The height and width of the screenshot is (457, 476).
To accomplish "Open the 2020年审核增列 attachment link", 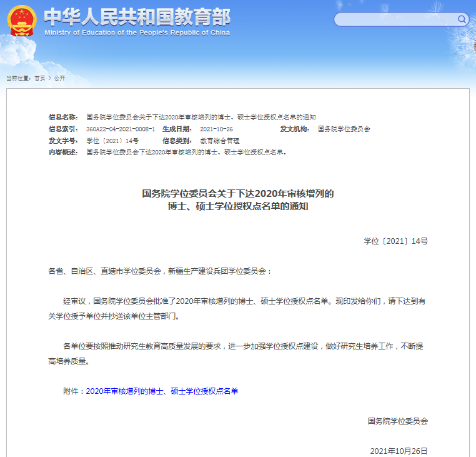I will click(162, 391).
